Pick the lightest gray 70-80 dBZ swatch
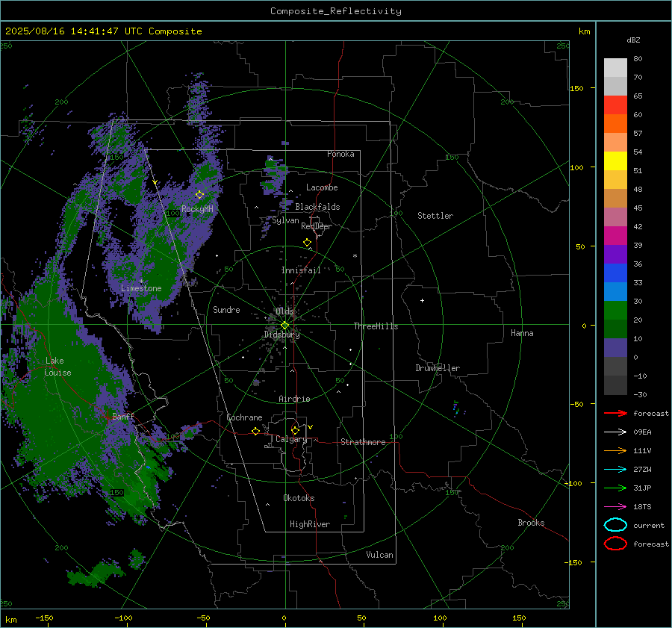This screenshot has height=628, width=672. pos(615,68)
